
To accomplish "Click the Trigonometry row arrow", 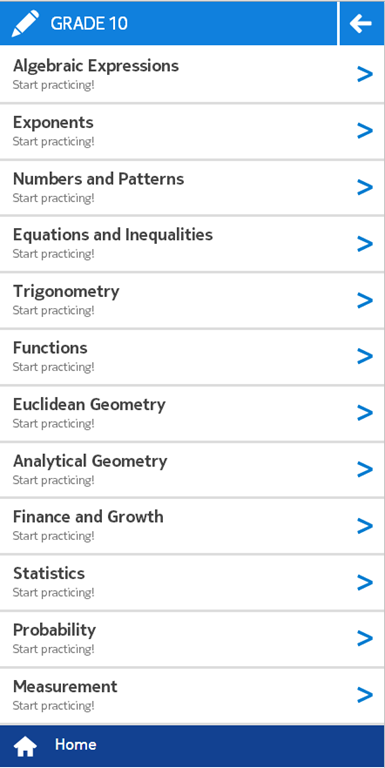I will [365, 300].
